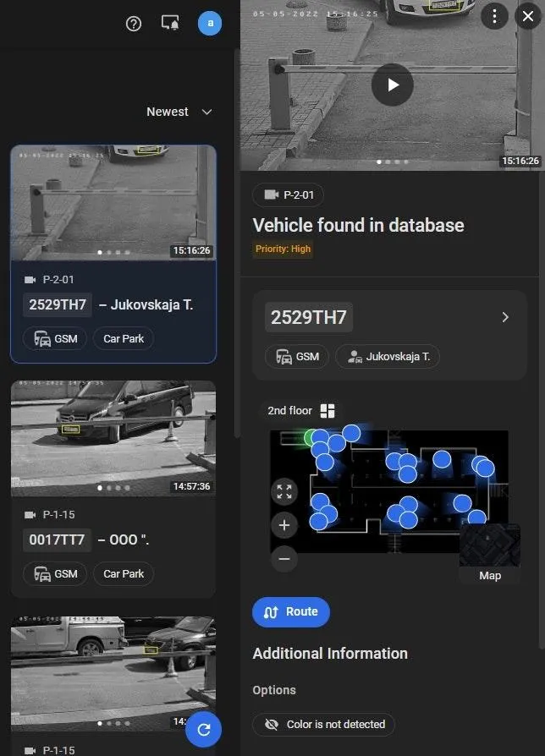Click P-1-15 camera label on 0017TT7 card
Image resolution: width=545 pixels, height=756 pixels.
pyautogui.click(x=50, y=515)
